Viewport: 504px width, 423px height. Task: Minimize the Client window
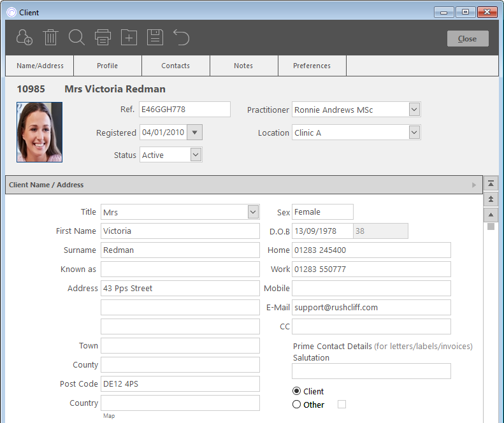(444, 12)
